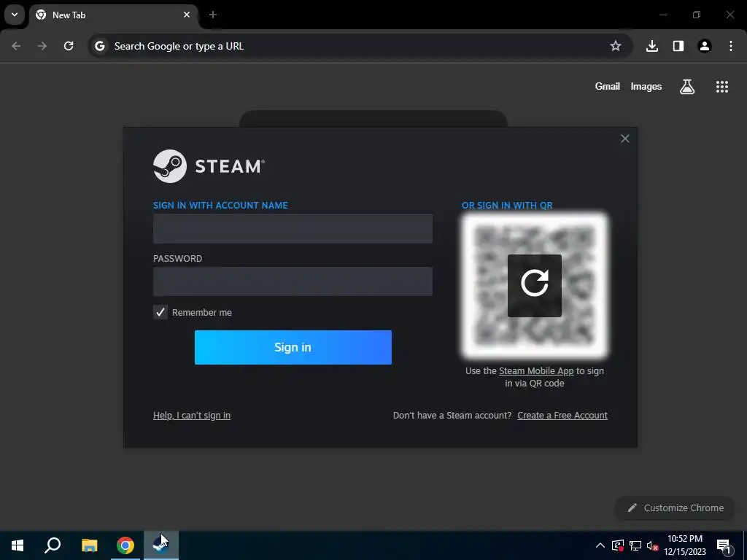Open the Google apps grid icon
The height and width of the screenshot is (560, 747).
[721, 87]
